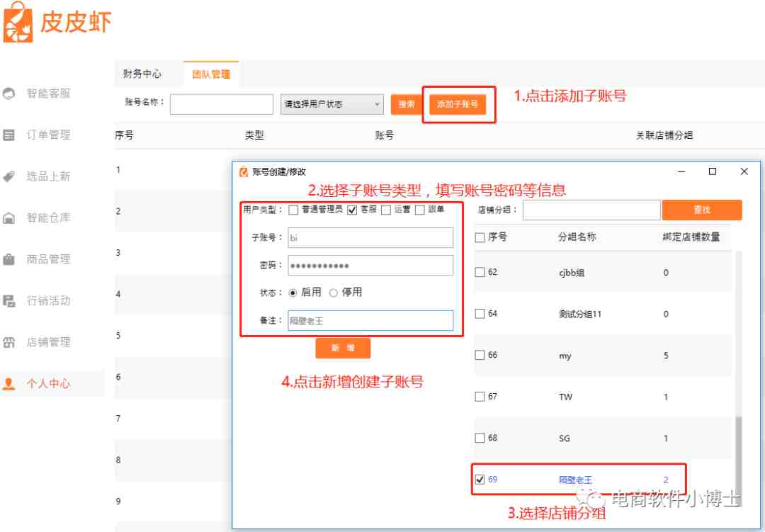The width and height of the screenshot is (765, 532).
Task: Open the 请选择用户状态 dropdown
Action: click(331, 104)
